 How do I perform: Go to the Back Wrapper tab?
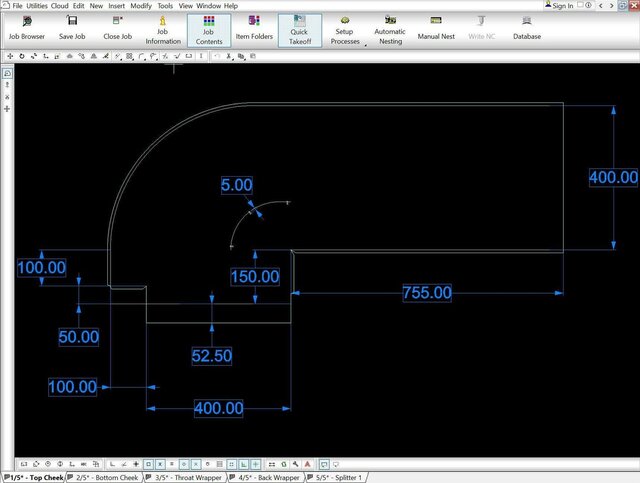(x=269, y=478)
